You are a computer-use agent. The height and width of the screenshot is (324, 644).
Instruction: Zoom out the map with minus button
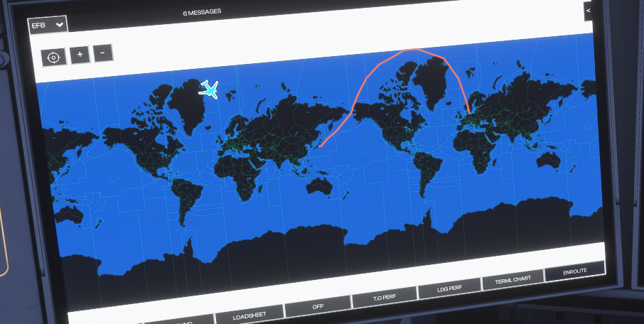pos(103,53)
